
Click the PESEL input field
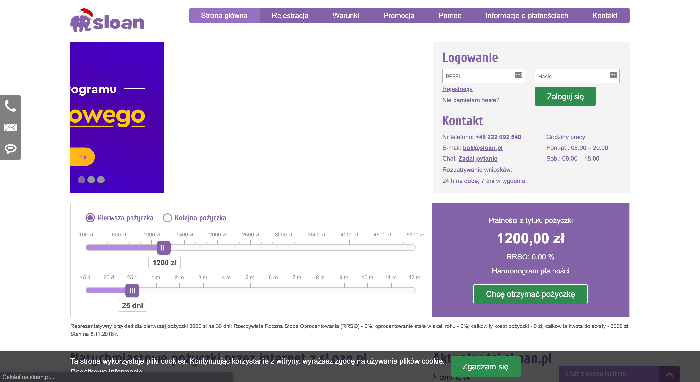point(483,76)
